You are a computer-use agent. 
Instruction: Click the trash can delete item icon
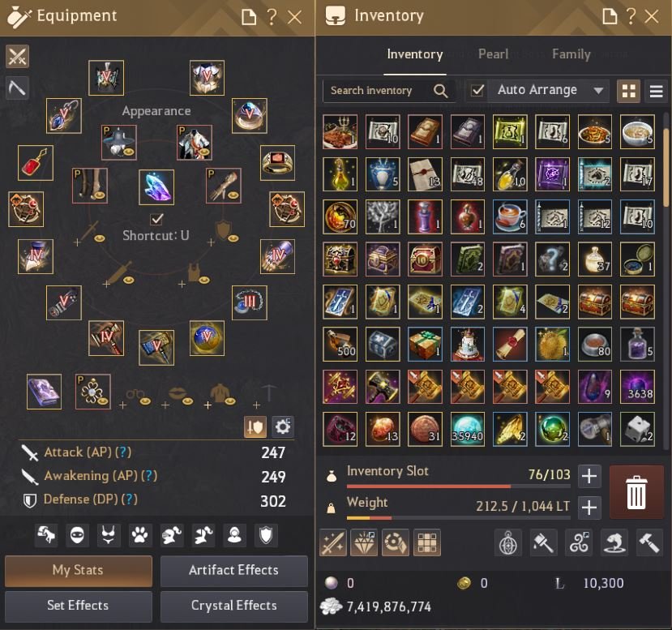point(636,492)
